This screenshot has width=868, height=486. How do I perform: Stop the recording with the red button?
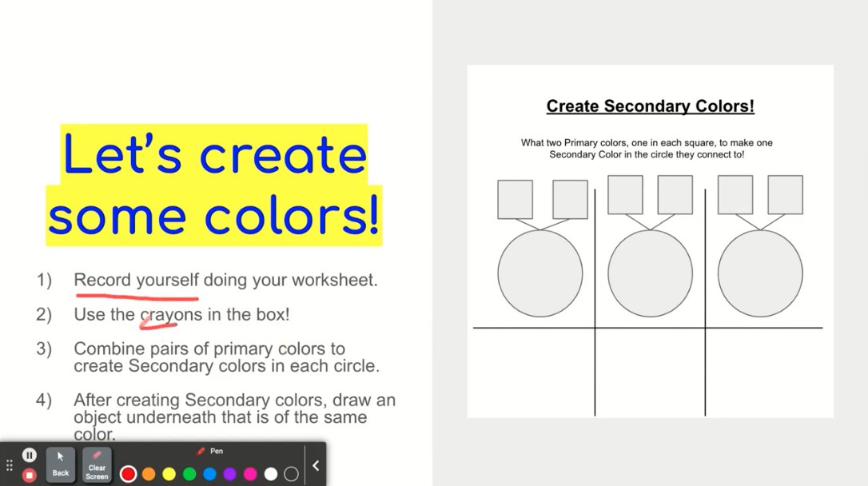tap(30, 475)
